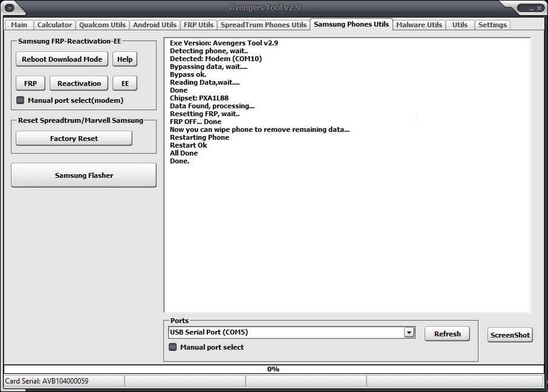Click the 0% progress bar
The width and height of the screenshot is (548, 392).
(x=273, y=369)
